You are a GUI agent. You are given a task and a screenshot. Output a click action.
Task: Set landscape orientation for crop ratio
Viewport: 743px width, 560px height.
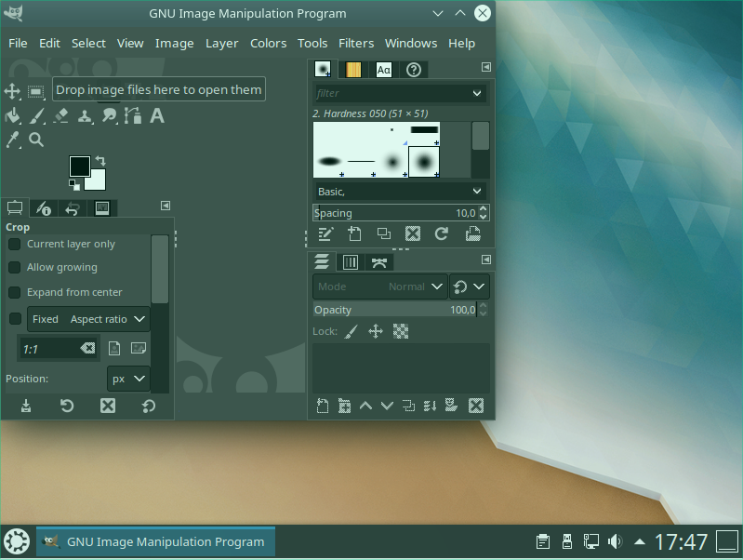tap(139, 349)
